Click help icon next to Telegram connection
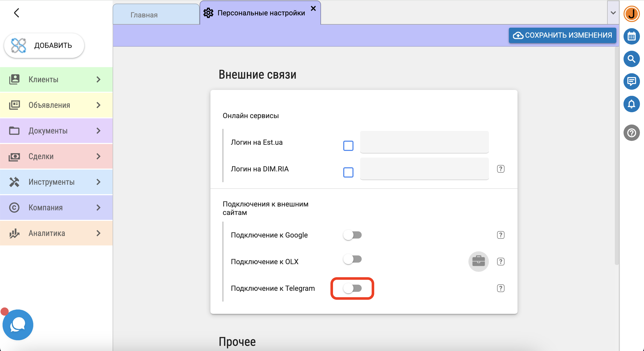 click(x=501, y=288)
